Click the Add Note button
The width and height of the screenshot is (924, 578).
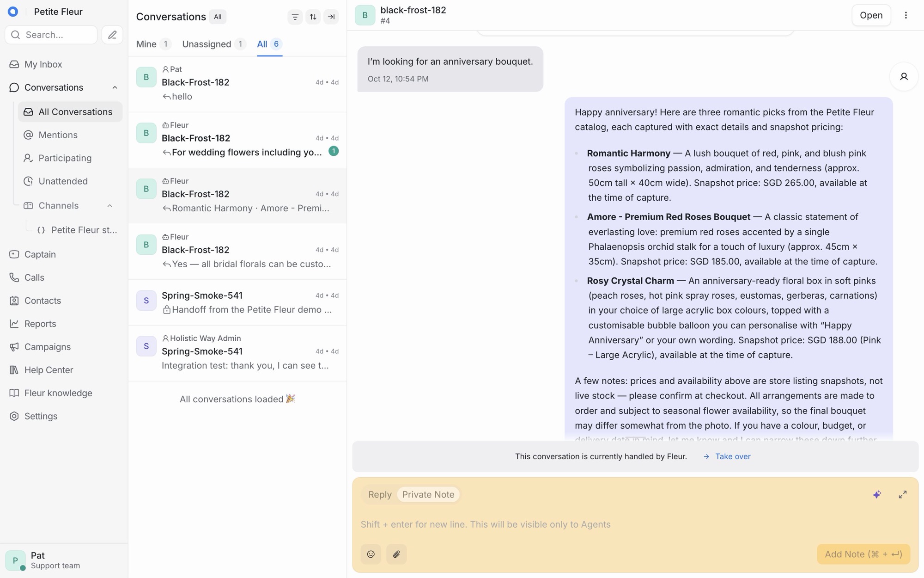tap(863, 554)
